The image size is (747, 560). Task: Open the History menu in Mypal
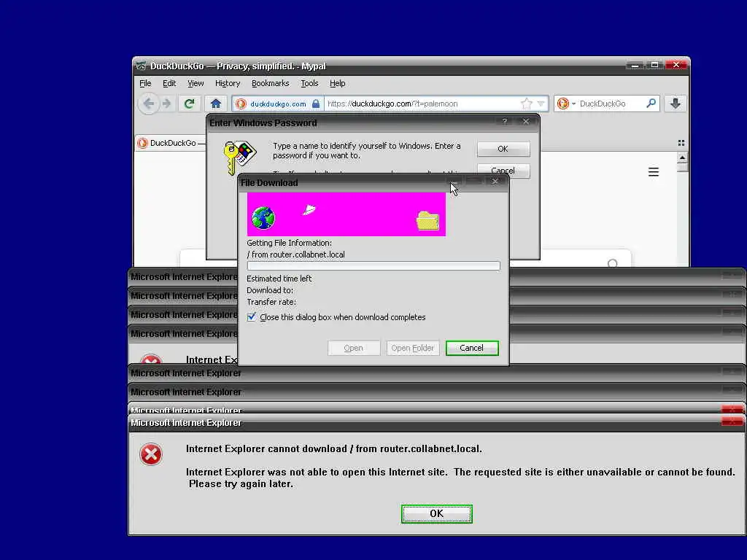pos(228,83)
